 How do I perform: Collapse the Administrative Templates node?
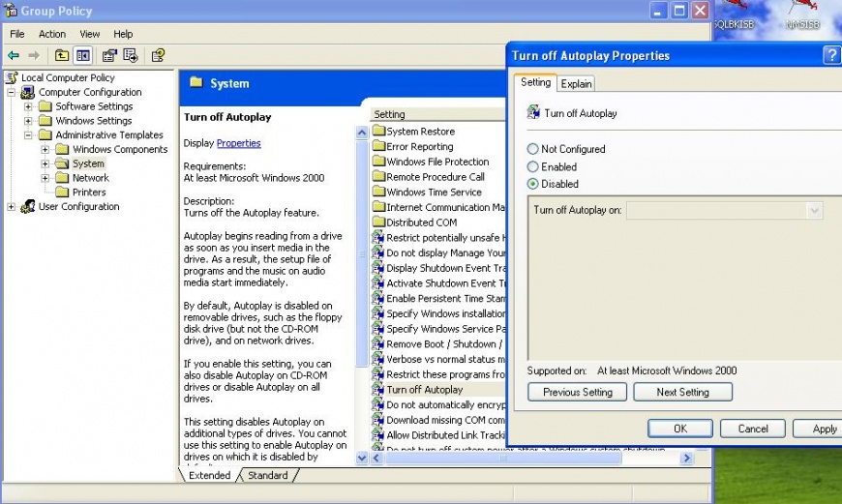point(28,135)
